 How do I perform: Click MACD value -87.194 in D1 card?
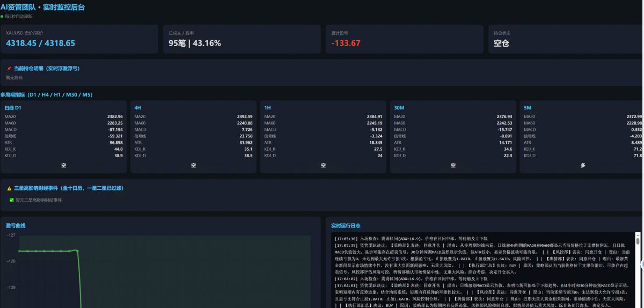(115, 129)
